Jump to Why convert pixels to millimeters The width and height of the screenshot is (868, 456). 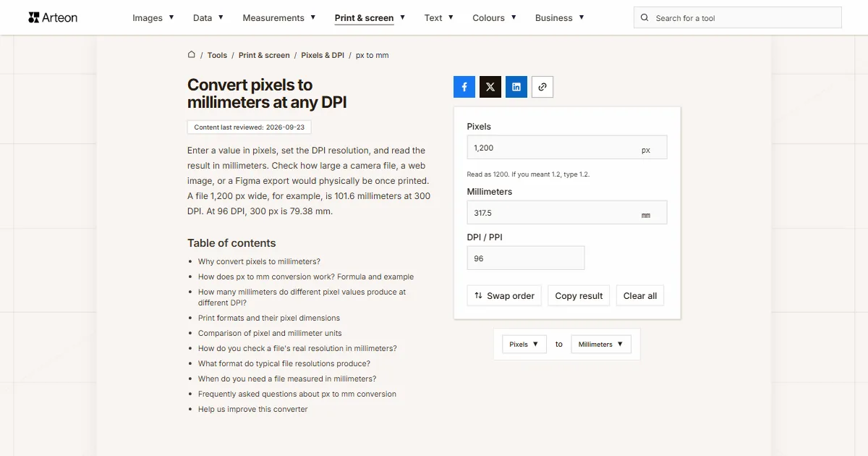coord(259,261)
